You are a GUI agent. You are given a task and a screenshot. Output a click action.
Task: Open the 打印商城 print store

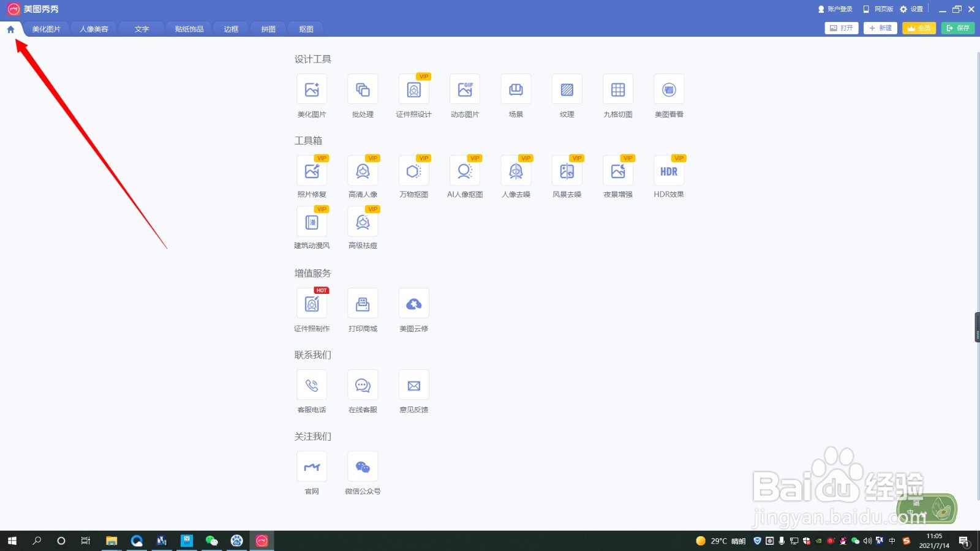(363, 304)
